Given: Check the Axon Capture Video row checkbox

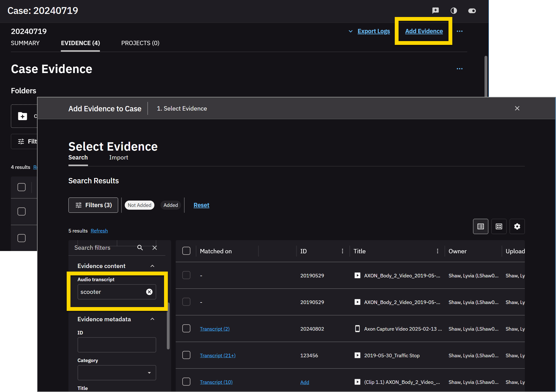Looking at the screenshot, I should 186,329.
